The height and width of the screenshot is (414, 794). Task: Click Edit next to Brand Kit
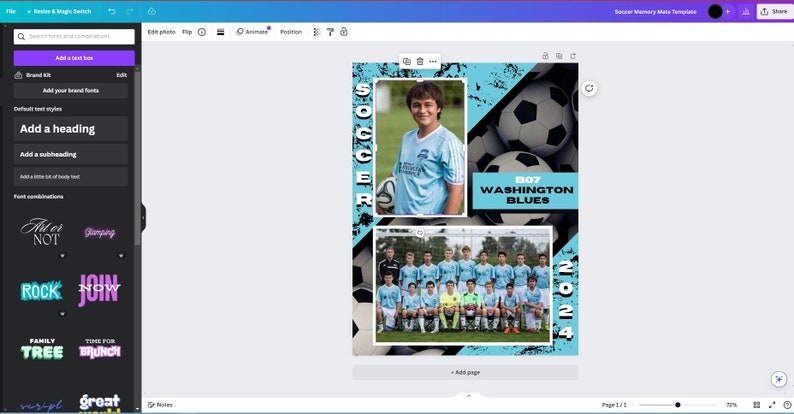122,75
